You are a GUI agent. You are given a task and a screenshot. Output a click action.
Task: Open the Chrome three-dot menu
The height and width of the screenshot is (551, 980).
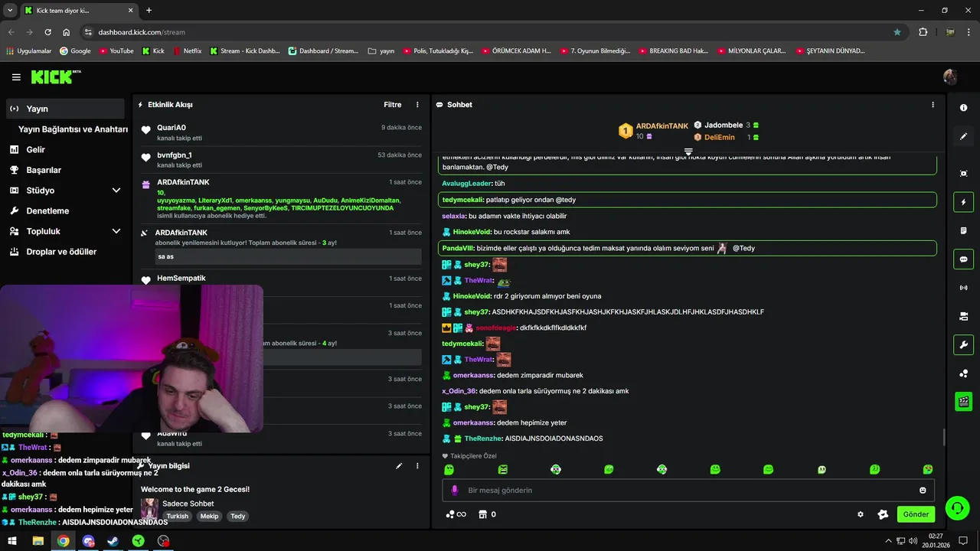[969, 32]
